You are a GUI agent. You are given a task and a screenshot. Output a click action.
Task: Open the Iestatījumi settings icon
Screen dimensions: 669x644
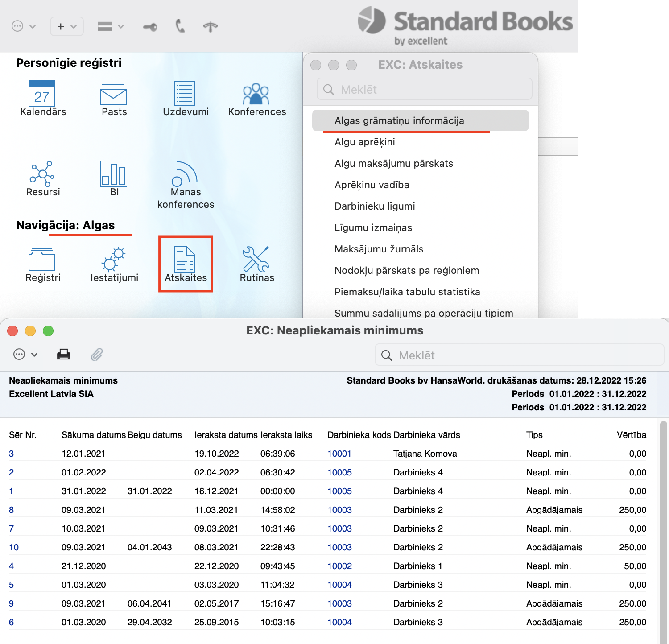[x=114, y=260]
